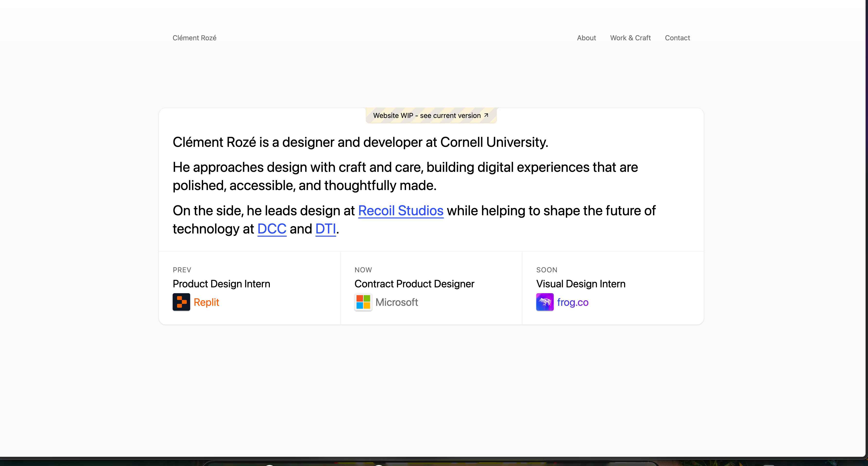Open the DCC link in the bio

272,229
